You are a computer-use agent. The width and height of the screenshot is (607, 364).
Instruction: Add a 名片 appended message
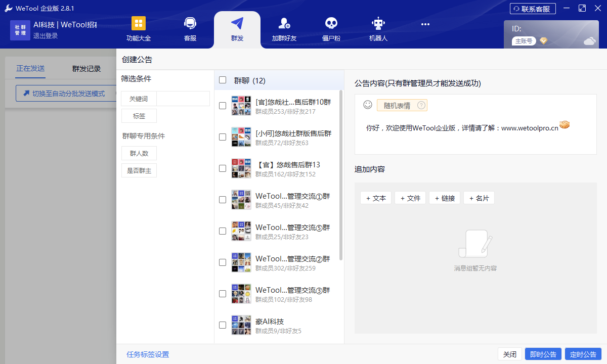coord(479,198)
